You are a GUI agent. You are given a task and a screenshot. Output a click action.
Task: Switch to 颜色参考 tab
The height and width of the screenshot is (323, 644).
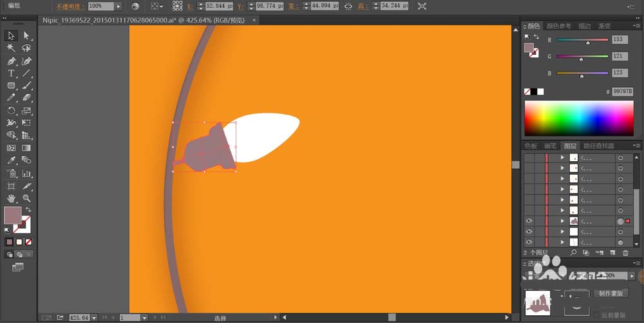558,26
